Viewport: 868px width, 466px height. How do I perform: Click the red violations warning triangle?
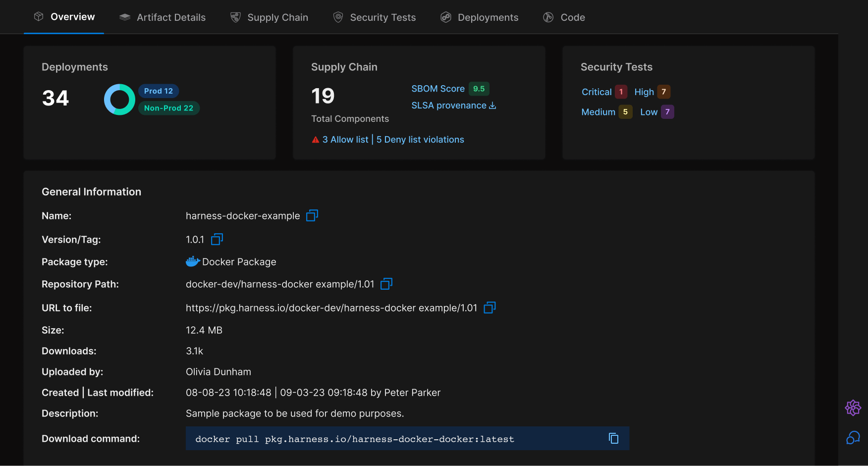(316, 140)
